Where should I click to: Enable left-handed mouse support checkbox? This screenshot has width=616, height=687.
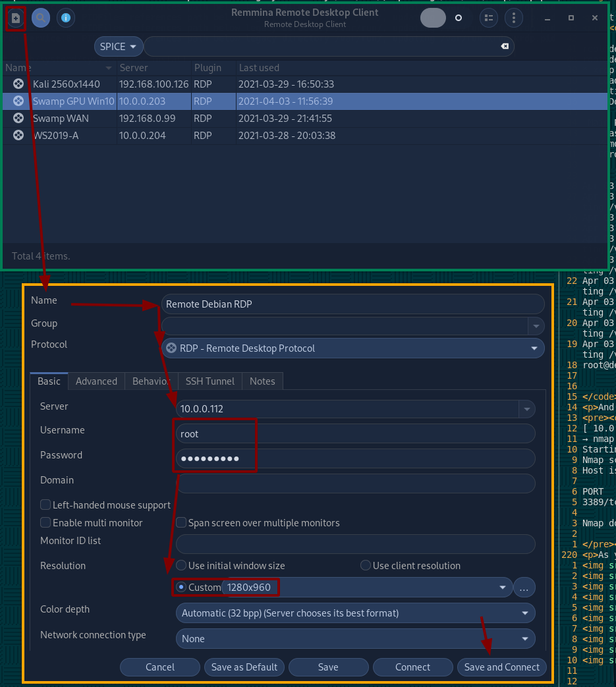tap(45, 505)
